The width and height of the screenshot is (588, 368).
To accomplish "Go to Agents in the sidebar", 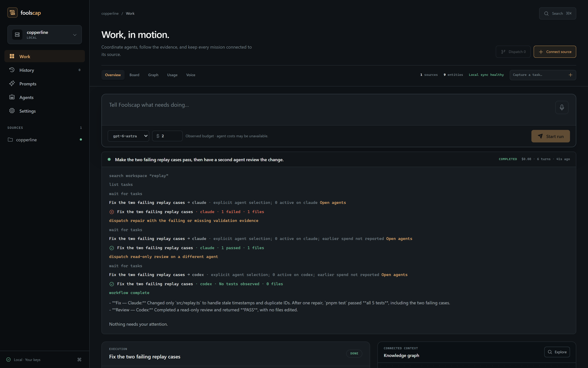I will (44, 97).
